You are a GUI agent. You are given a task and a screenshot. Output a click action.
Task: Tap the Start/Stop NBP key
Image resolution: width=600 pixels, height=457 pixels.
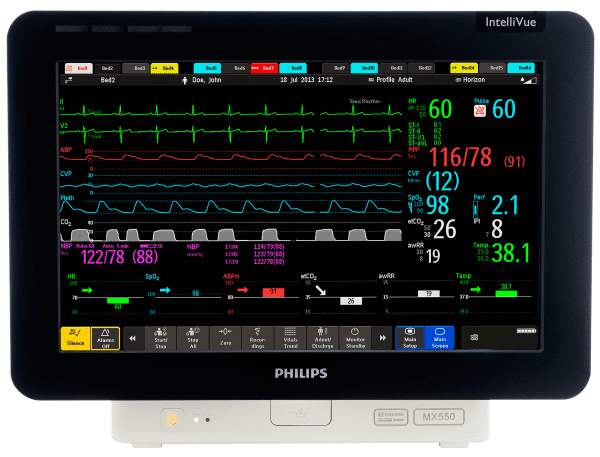coord(161,338)
